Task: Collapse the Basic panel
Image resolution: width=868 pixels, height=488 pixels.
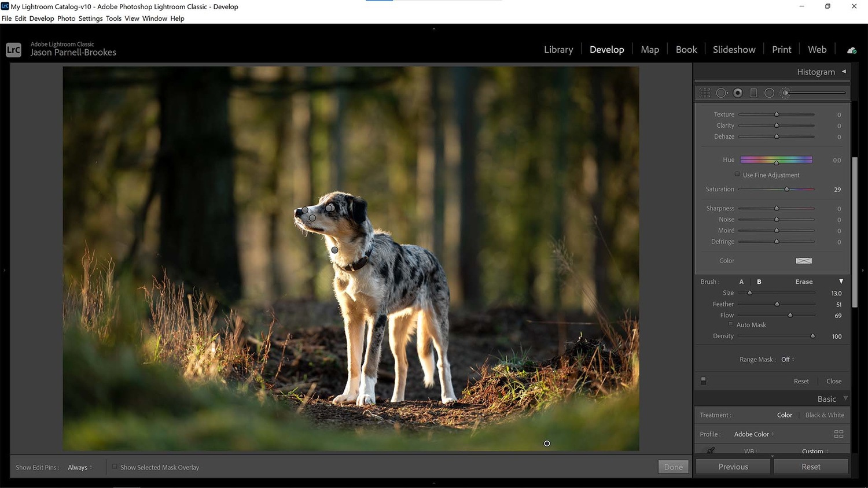Action: point(845,398)
